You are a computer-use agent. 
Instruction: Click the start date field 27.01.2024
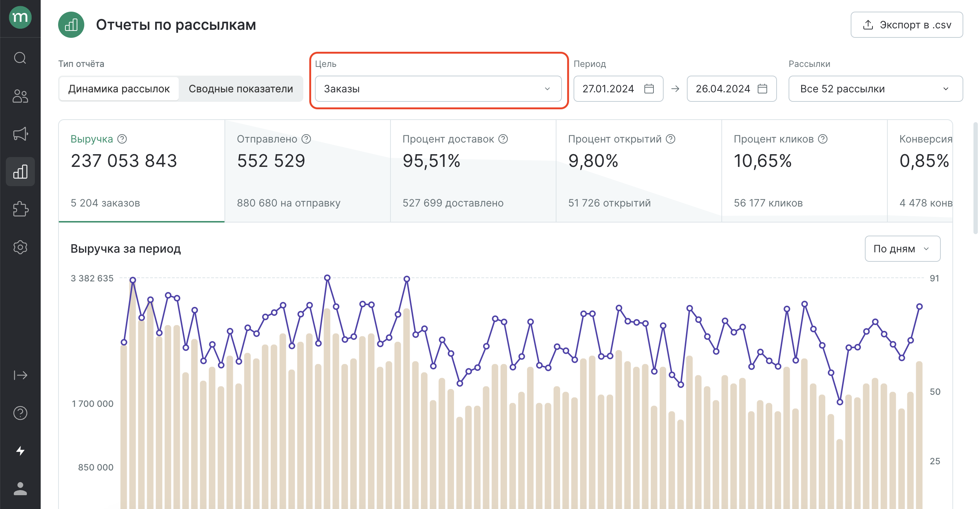[618, 89]
